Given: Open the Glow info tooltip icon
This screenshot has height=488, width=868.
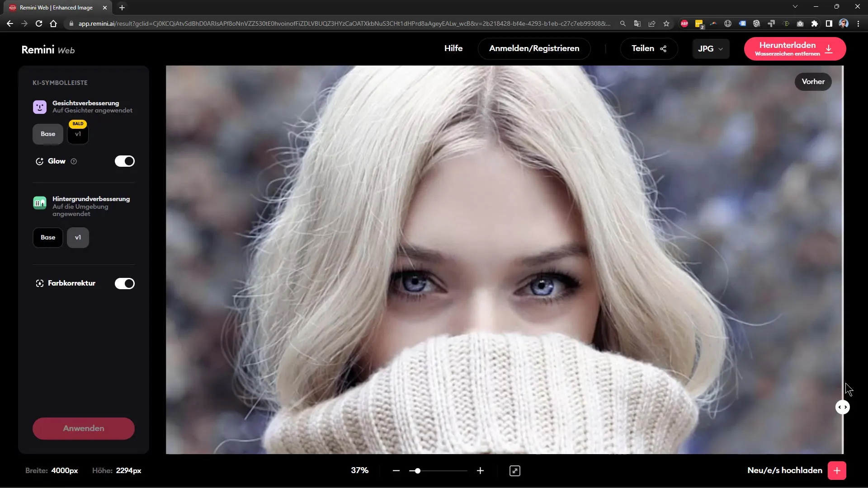Looking at the screenshot, I should [x=74, y=161].
